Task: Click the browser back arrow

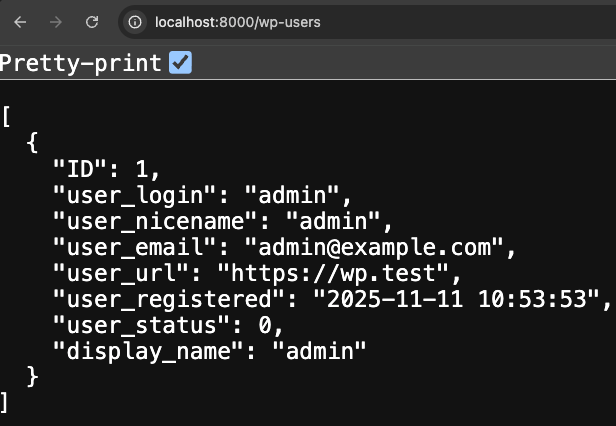Action: (x=22, y=21)
